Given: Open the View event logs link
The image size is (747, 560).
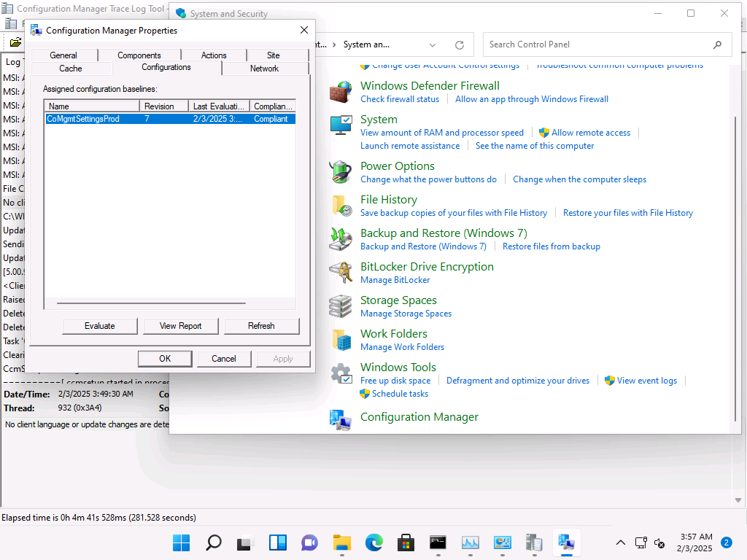Looking at the screenshot, I should click(x=647, y=381).
